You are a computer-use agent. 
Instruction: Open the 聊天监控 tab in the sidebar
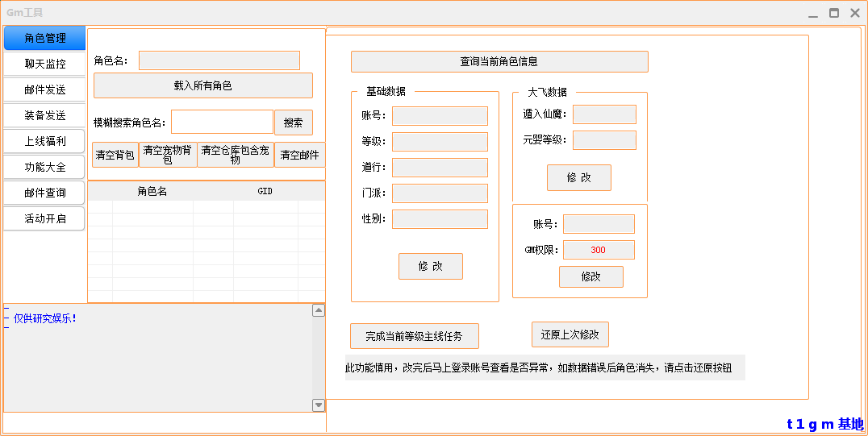[x=44, y=64]
